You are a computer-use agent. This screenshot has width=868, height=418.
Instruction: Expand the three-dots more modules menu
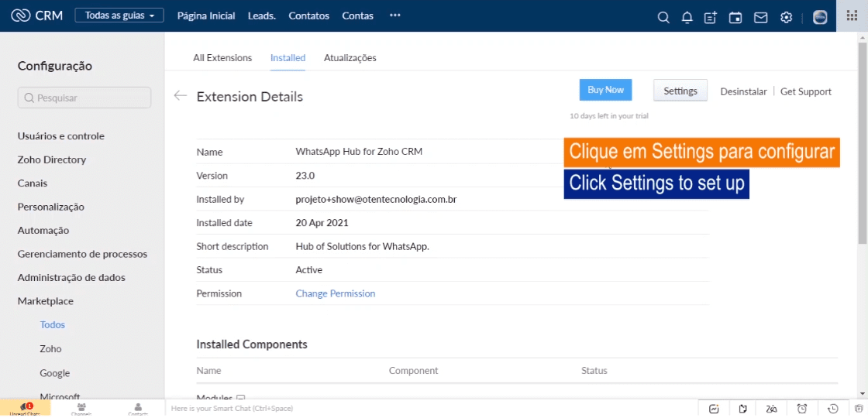pyautogui.click(x=395, y=15)
